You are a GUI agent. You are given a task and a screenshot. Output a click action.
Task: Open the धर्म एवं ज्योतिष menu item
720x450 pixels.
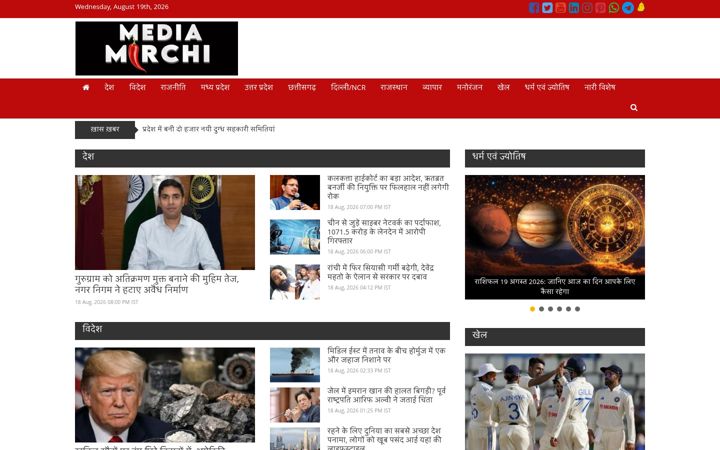coord(547,87)
